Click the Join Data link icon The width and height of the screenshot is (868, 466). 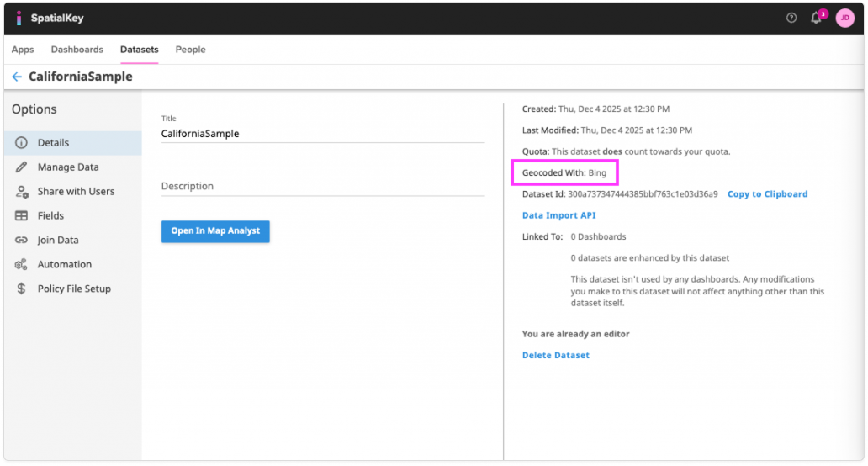pos(22,241)
